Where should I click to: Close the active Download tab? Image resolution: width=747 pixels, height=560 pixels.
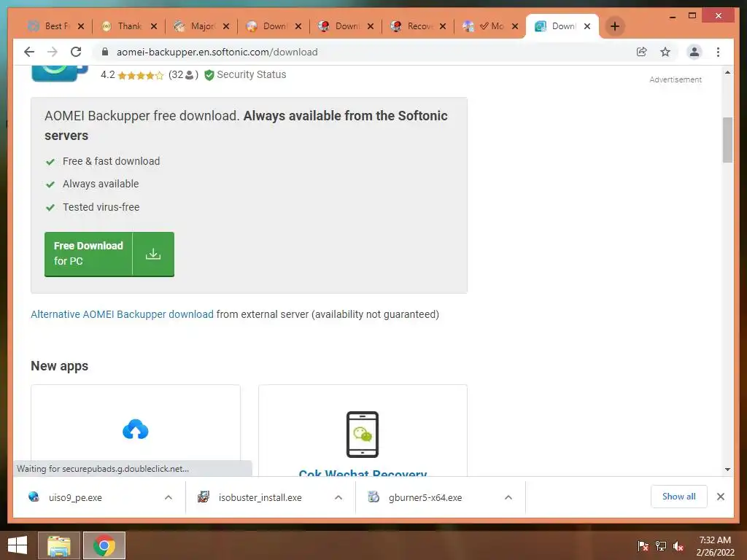pyautogui.click(x=587, y=26)
